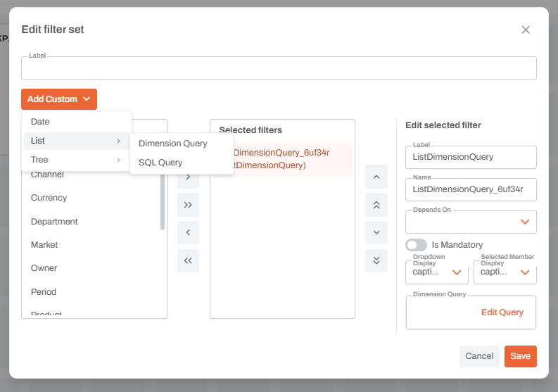This screenshot has height=392, width=558.
Task: Expand the List submenu arrow
Action: tap(118, 141)
